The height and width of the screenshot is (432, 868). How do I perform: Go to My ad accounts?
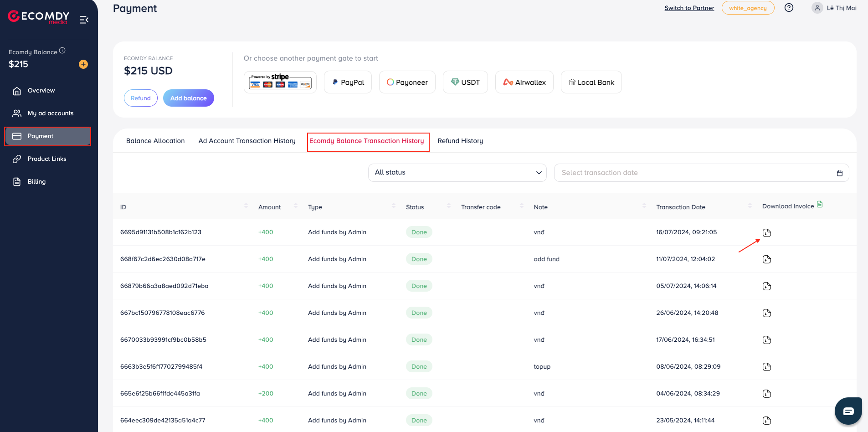click(x=47, y=113)
